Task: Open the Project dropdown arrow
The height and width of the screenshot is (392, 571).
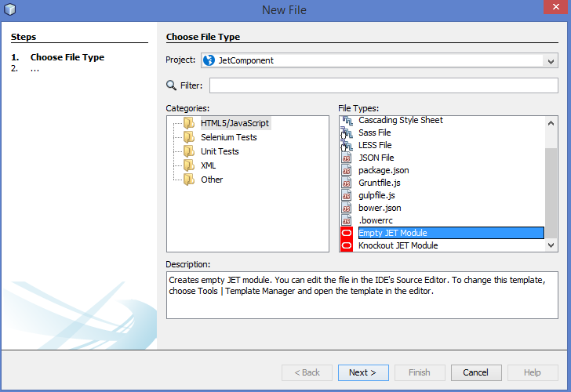Action: (x=551, y=61)
